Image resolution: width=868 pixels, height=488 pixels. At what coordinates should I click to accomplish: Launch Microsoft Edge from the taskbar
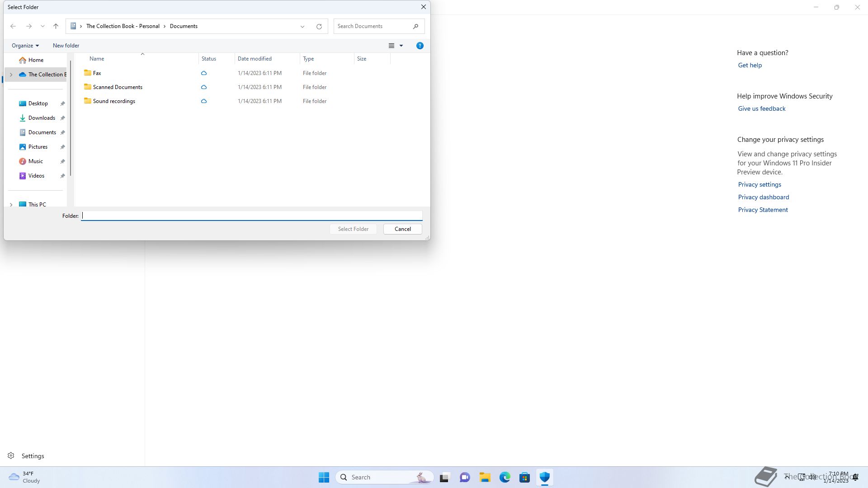click(x=505, y=477)
